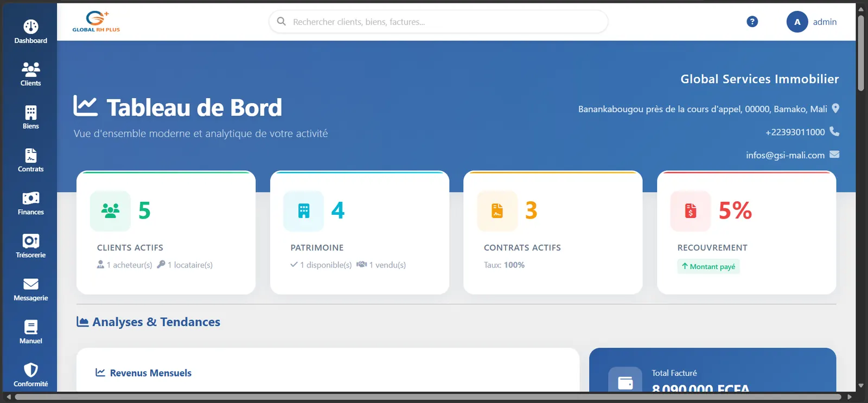The height and width of the screenshot is (403, 868).
Task: Navigate to Finances
Action: point(30,203)
